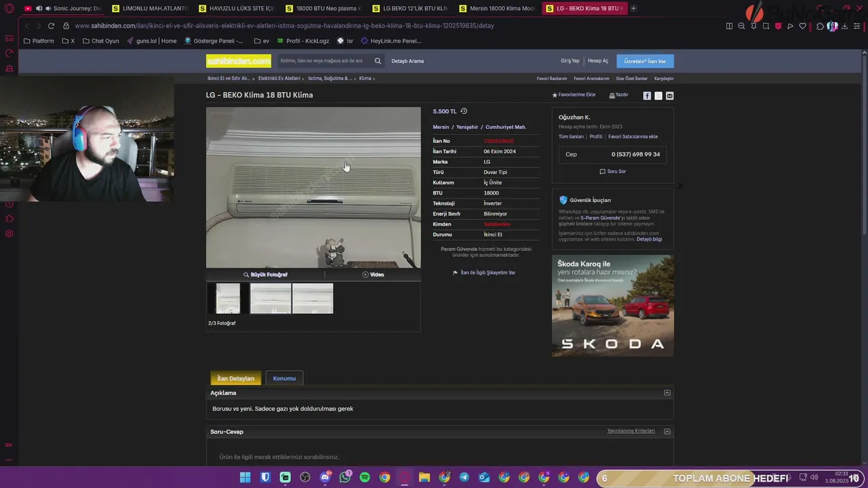Screen dimensions: 868x488
Task: Share listing on X
Action: coord(658,96)
